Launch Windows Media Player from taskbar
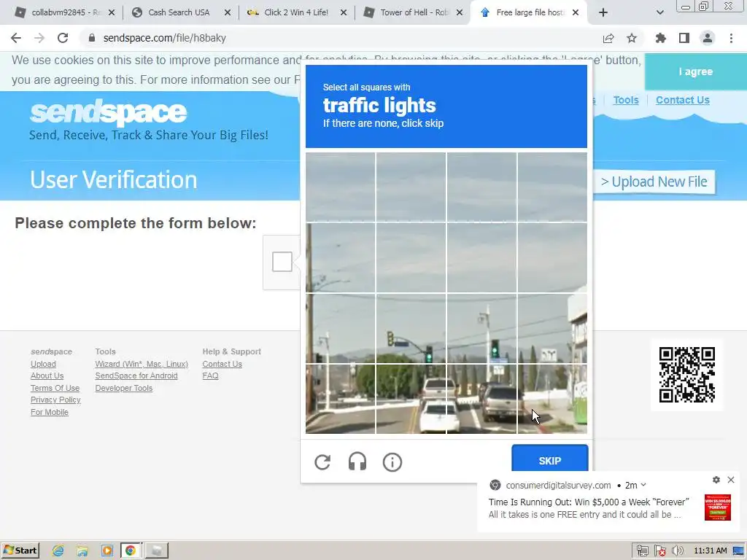Viewport: 747px width, 560px height. coord(107,551)
